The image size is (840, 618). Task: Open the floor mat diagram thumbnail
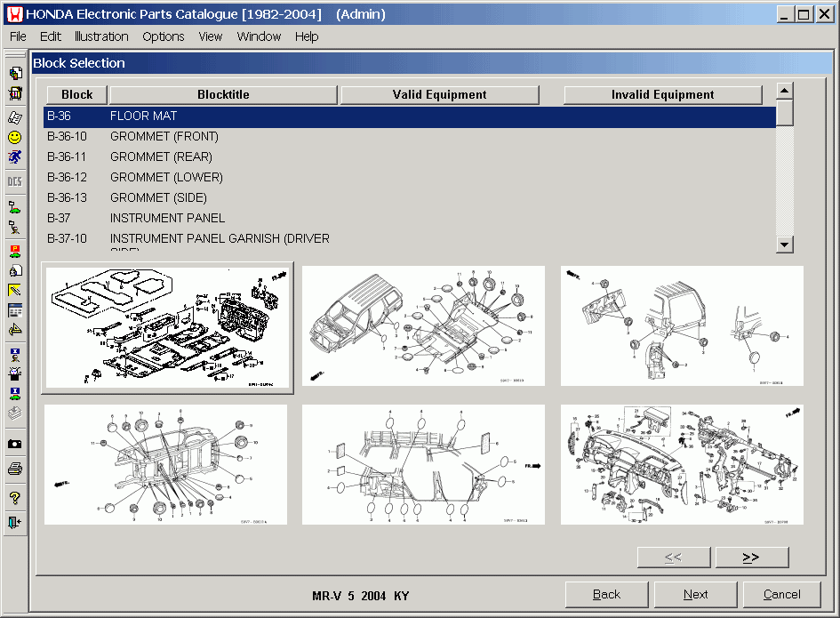coord(167,328)
